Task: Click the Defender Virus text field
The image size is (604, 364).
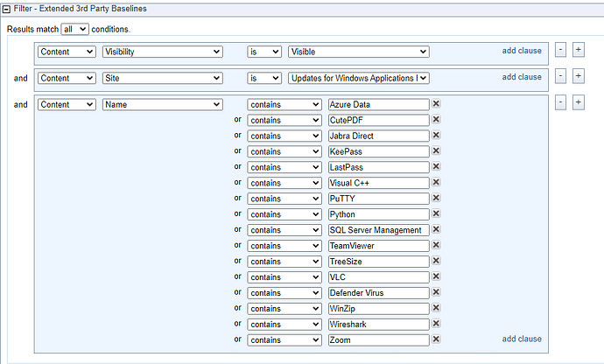Action: pos(379,293)
